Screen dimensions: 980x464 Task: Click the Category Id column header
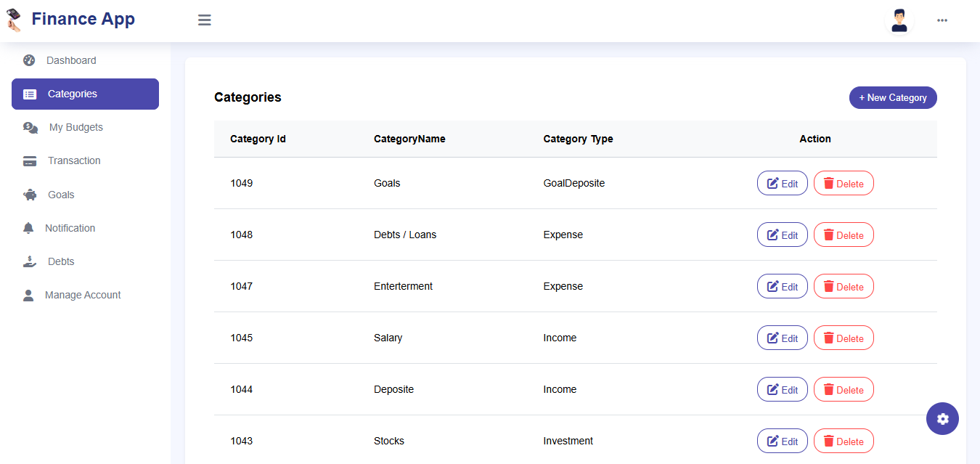[258, 139]
